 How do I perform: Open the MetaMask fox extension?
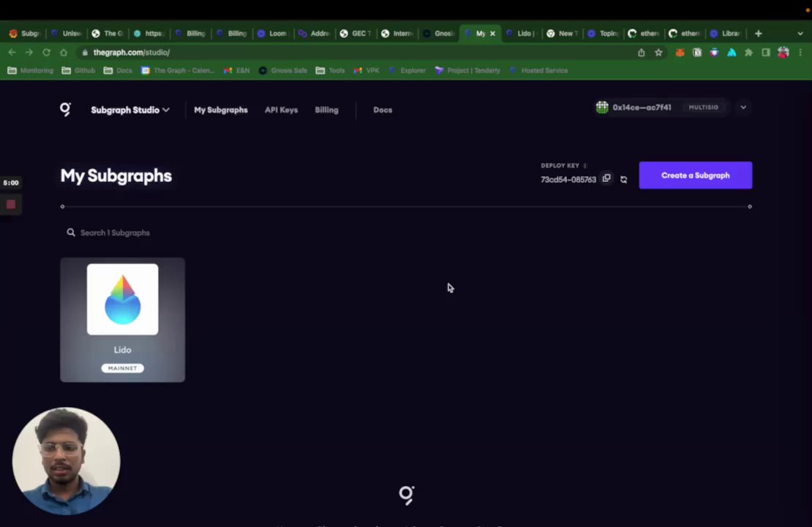coord(680,53)
